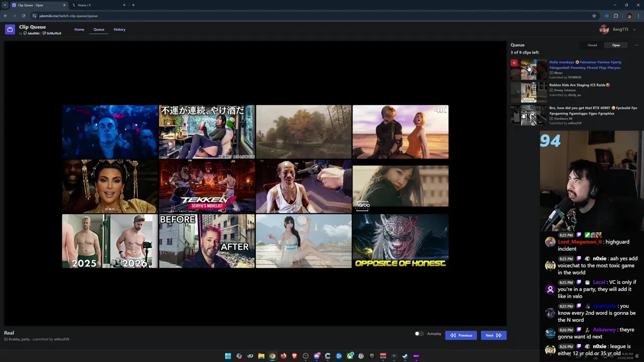Open the BangTTS account dropdown

pos(618,30)
